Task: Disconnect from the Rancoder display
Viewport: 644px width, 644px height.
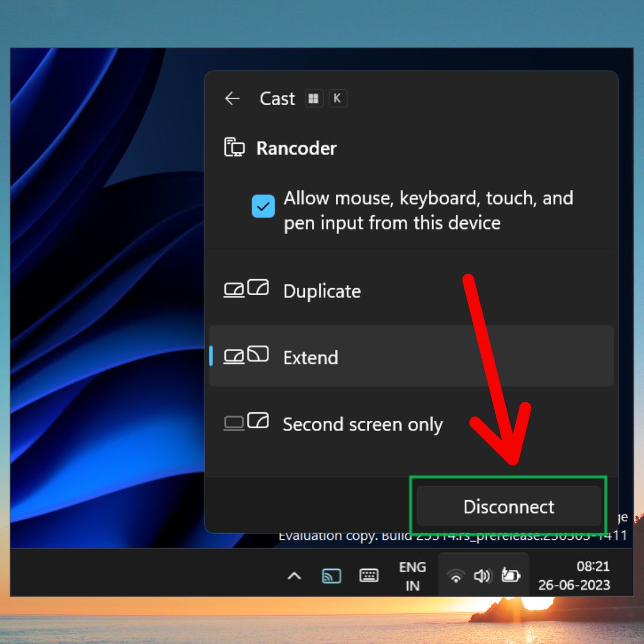Action: click(509, 507)
